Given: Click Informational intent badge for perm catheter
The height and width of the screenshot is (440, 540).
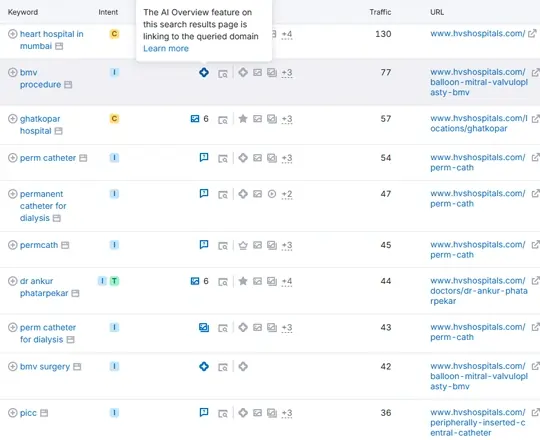Looking at the screenshot, I should coord(114,158).
